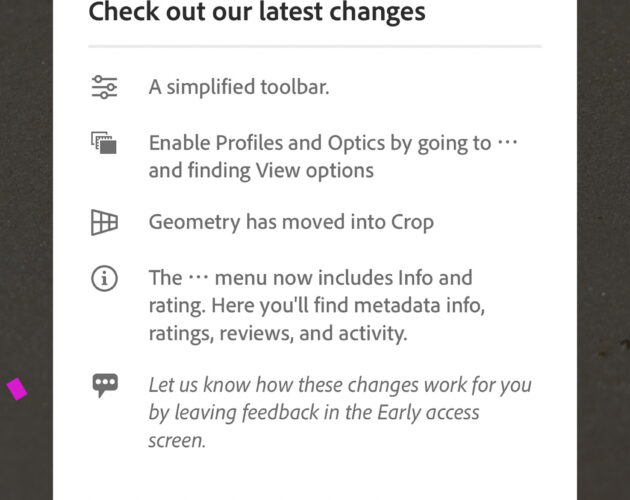
Task: Click the circled Info icon
Action: pyautogui.click(x=104, y=278)
